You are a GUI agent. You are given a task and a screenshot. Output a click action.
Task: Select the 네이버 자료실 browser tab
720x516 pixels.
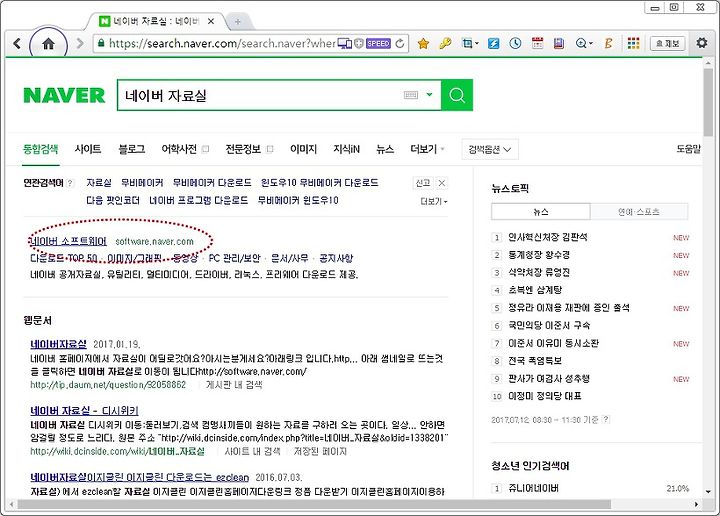coord(155,21)
